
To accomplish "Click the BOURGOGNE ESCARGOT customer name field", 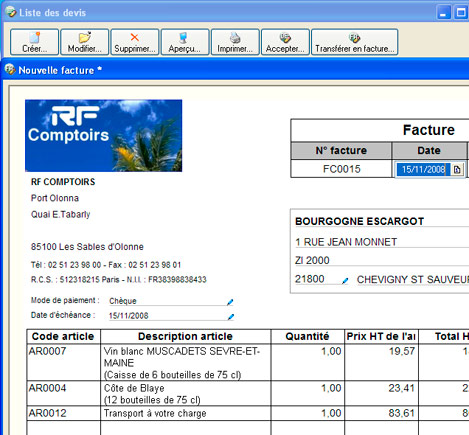I will click(x=382, y=221).
